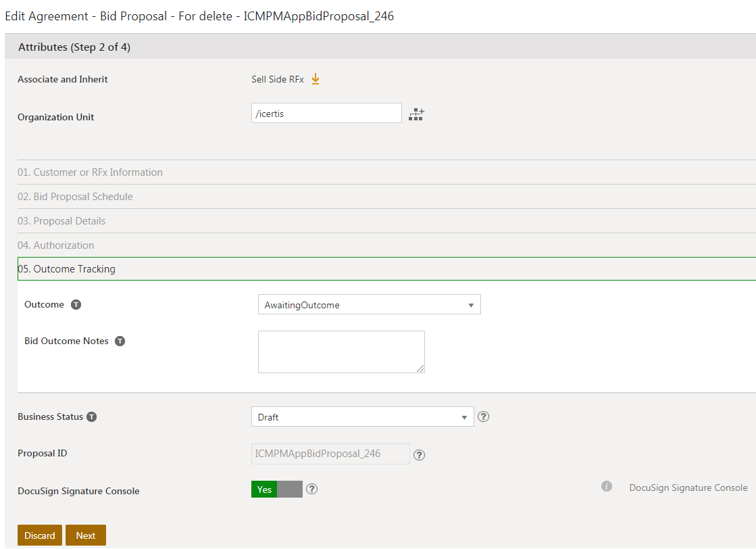Click the Next button

point(86,535)
